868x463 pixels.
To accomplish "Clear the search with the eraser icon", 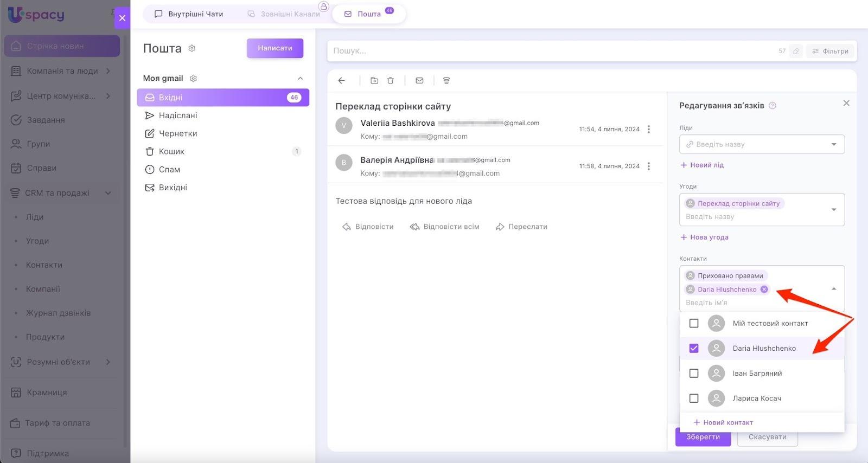I will (x=796, y=51).
